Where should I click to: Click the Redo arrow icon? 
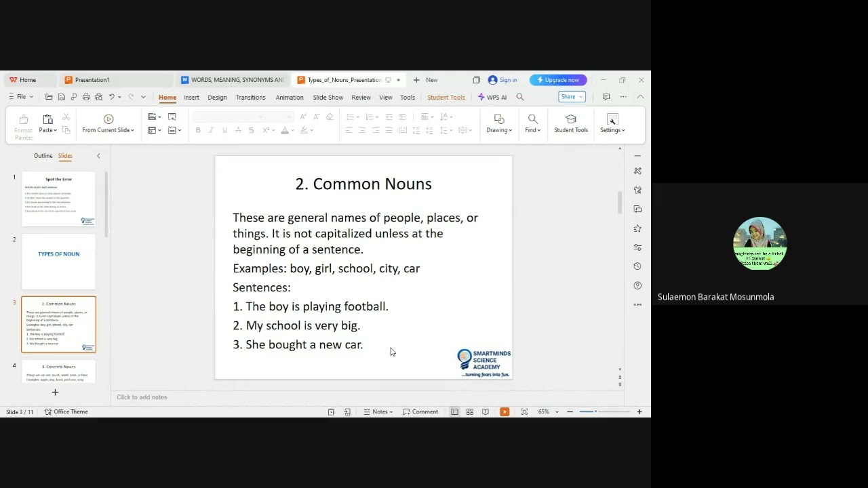click(x=131, y=97)
